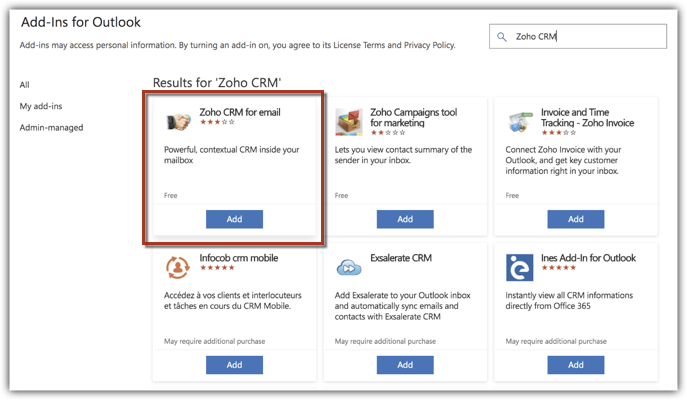
Task: Add the Infocob crm mobile add-in
Action: 234,365
